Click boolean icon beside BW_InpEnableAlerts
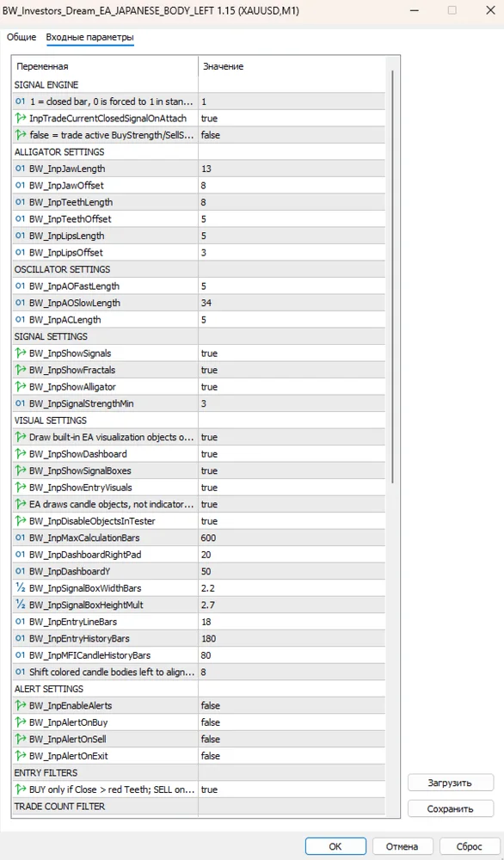 click(x=21, y=705)
